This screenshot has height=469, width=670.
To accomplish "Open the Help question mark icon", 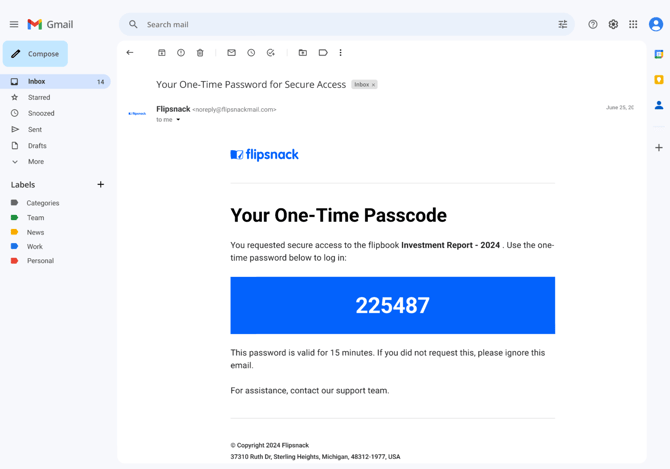I will 593,24.
